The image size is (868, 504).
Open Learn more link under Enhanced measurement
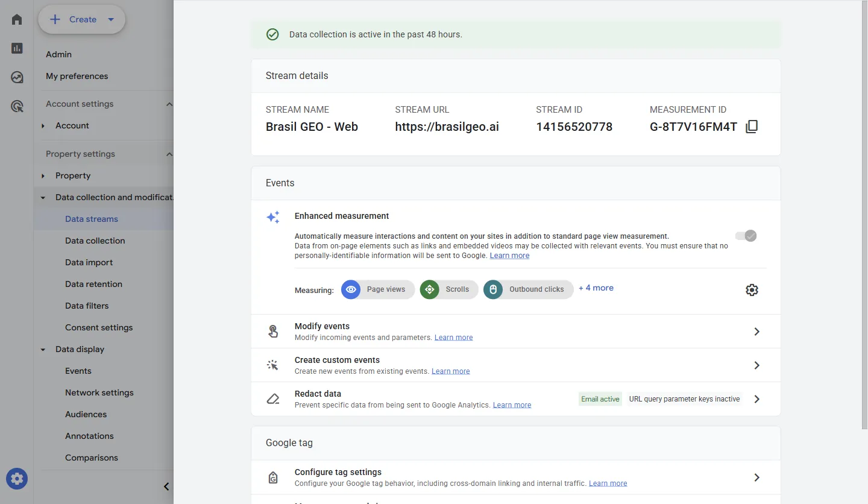coord(509,256)
